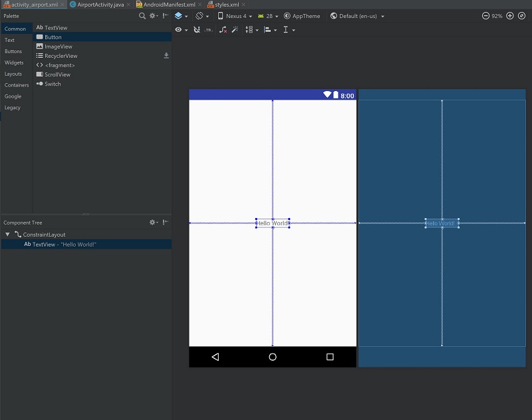The width and height of the screenshot is (532, 420).
Task: Hide the Component Tree panel
Action: [x=166, y=223]
